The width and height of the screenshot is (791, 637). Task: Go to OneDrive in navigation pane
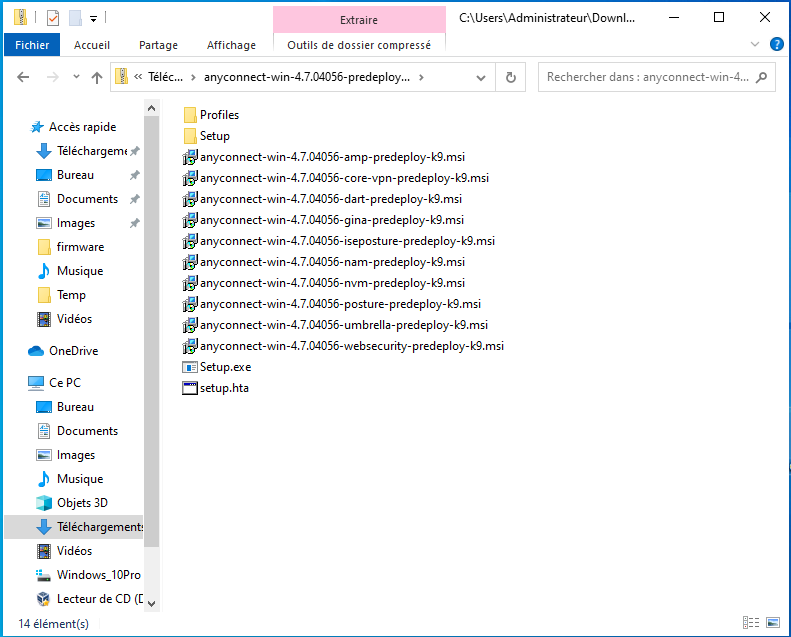(x=73, y=351)
